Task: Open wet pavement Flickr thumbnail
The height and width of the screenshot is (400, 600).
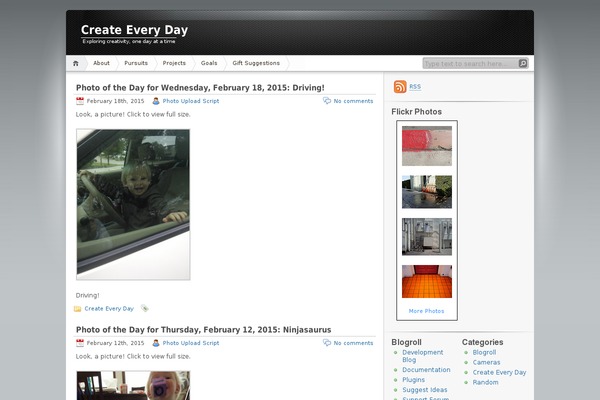Action: point(427,192)
